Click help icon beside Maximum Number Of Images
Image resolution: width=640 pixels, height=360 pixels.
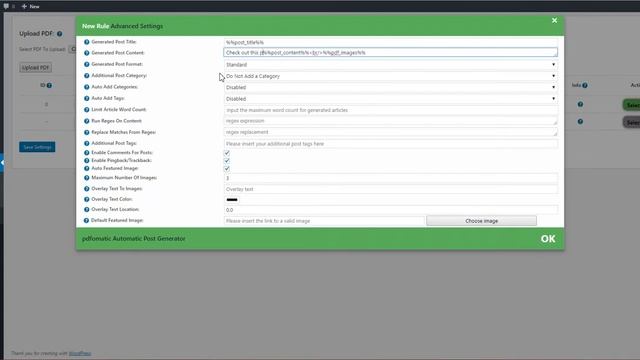point(87,178)
